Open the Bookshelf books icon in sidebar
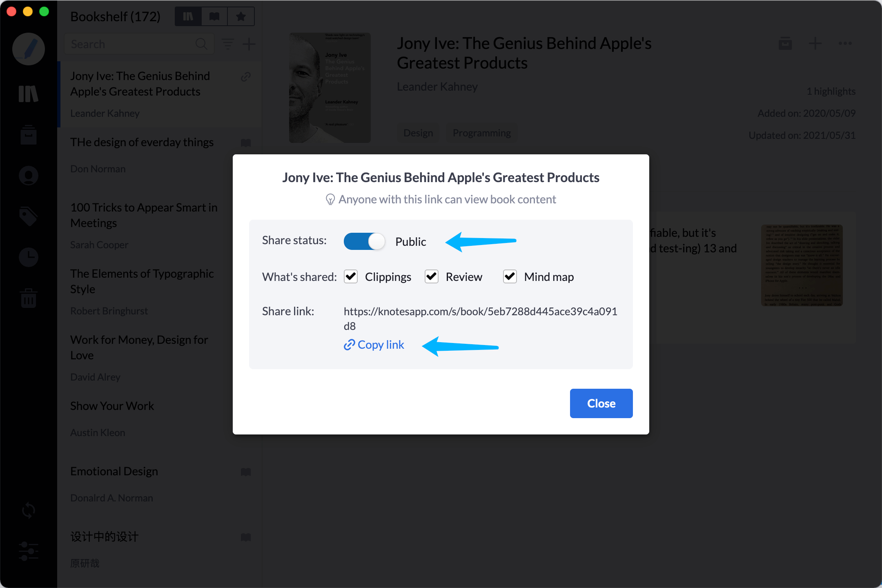882x588 pixels. point(29,94)
